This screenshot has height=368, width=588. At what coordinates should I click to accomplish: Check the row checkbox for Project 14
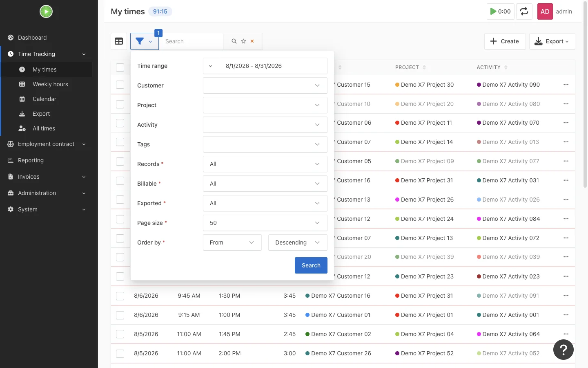[x=120, y=142]
